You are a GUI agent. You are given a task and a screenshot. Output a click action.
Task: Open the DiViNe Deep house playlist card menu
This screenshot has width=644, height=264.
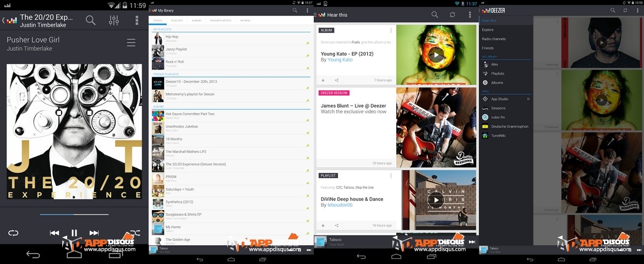tap(391, 176)
